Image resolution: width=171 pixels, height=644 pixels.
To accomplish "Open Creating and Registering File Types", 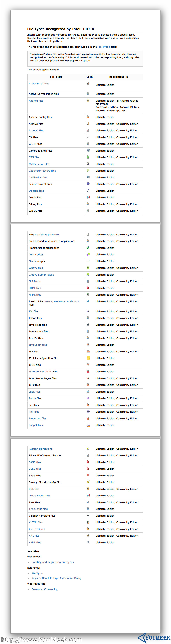I will (52, 562).
